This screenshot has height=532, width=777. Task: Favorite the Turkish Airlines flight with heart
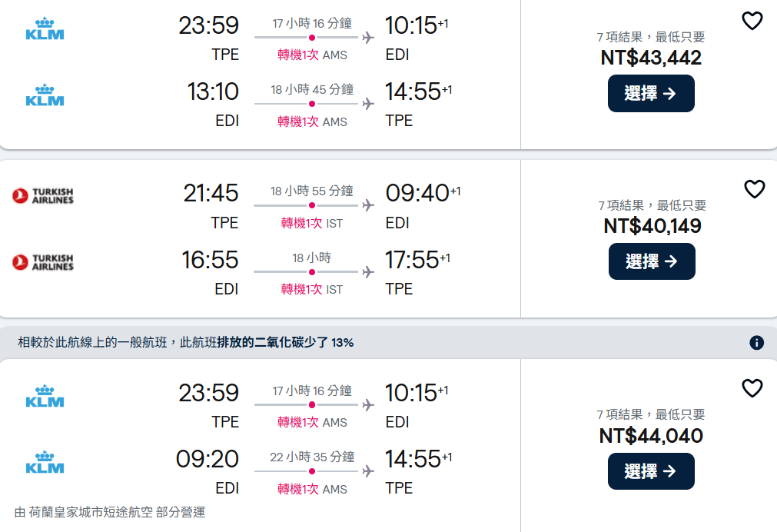point(754,189)
